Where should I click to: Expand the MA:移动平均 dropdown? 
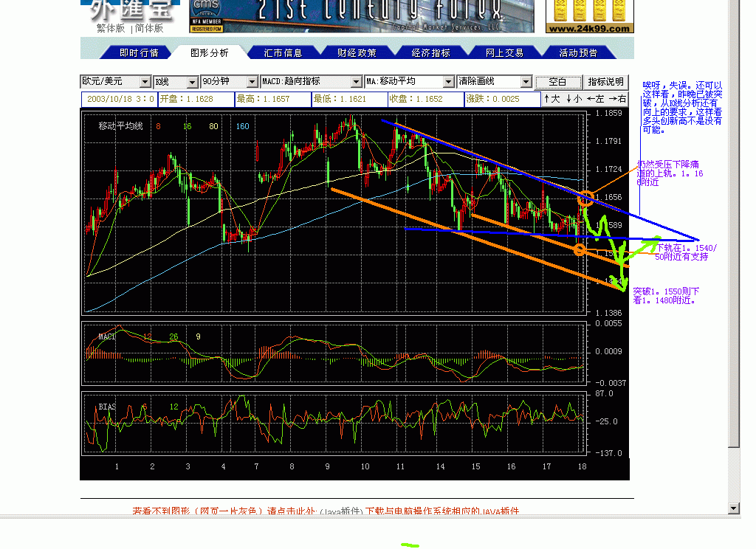tap(449, 82)
